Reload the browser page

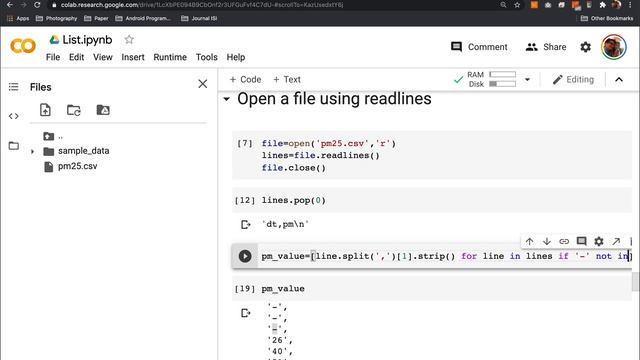tap(37, 5)
